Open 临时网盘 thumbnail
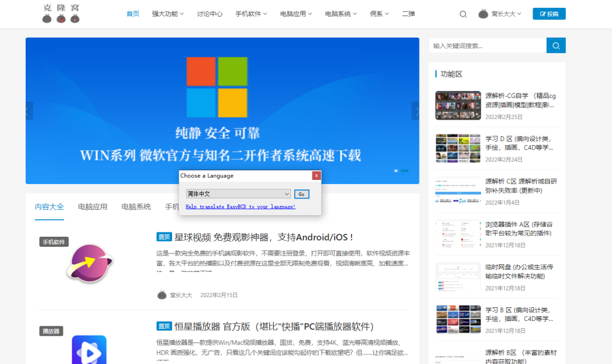This screenshot has width=612, height=364. point(458,277)
